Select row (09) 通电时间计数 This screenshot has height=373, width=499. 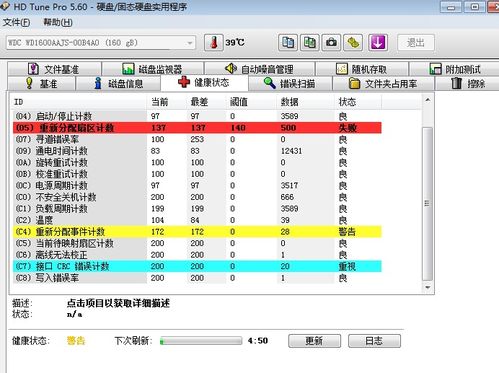point(197,151)
